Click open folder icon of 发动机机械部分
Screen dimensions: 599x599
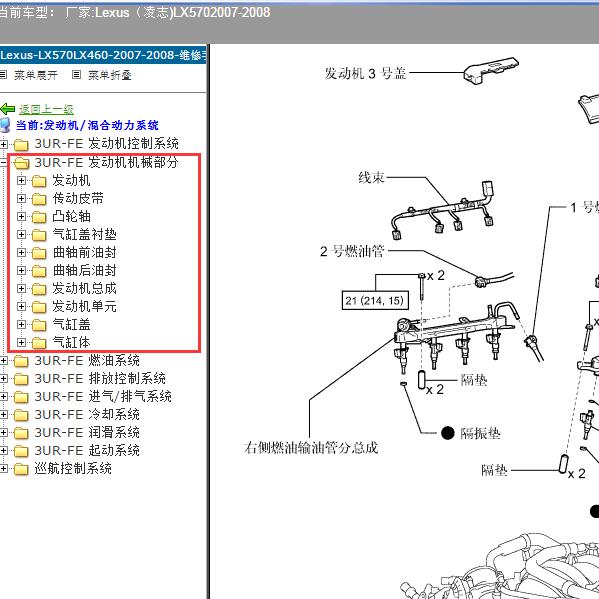coord(21,163)
